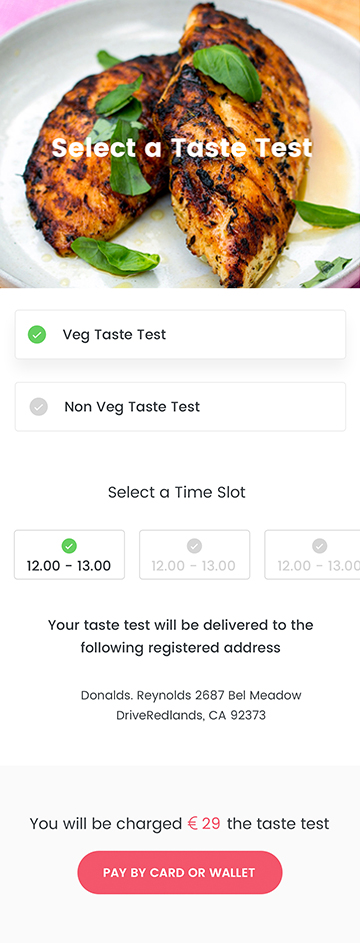Click the DriveRedlands, CA 92373 address line
The image size is (360, 943).
[x=191, y=716]
